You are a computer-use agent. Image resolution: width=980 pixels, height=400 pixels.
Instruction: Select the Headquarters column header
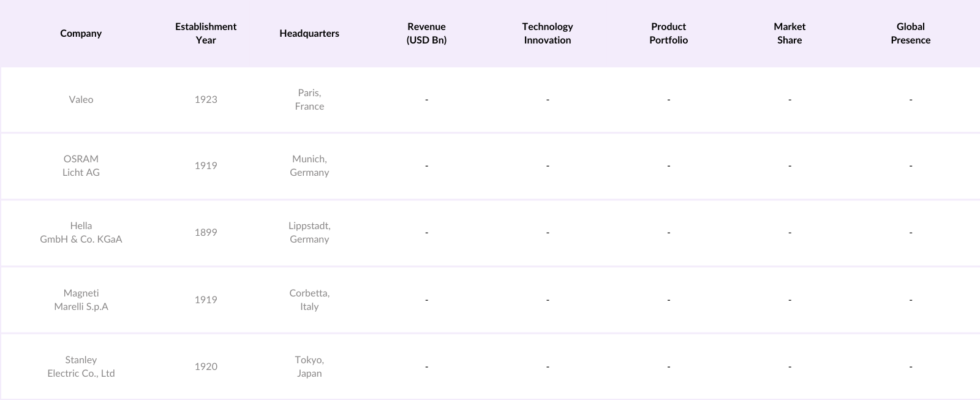(x=309, y=33)
